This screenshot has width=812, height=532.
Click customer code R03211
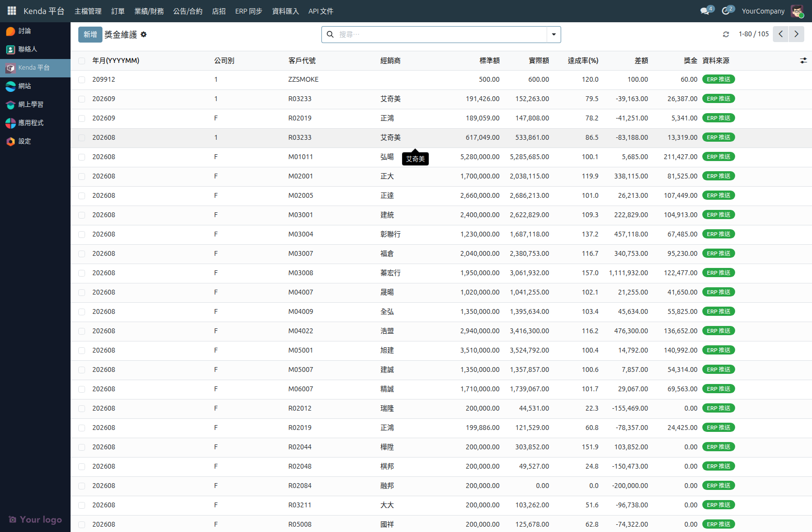pos(300,505)
